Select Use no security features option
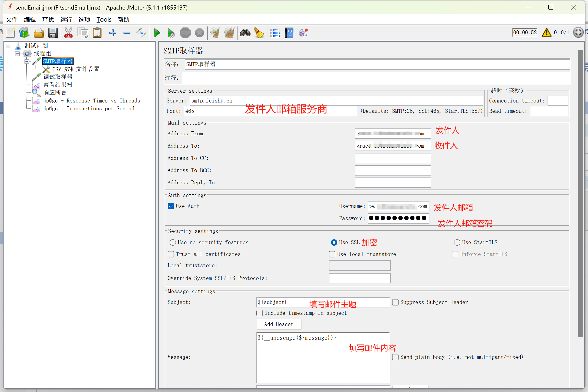The width and height of the screenshot is (588, 392). tap(172, 242)
